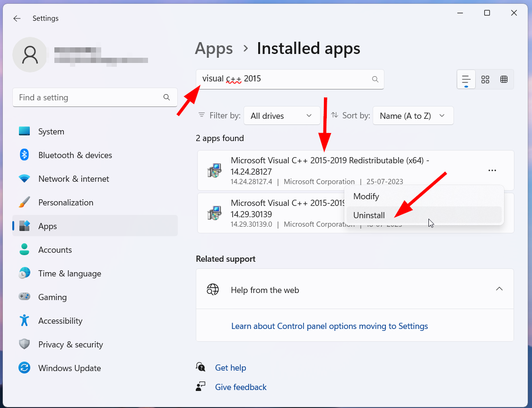Click the user profile avatar
This screenshot has height=408, width=532.
click(x=30, y=55)
